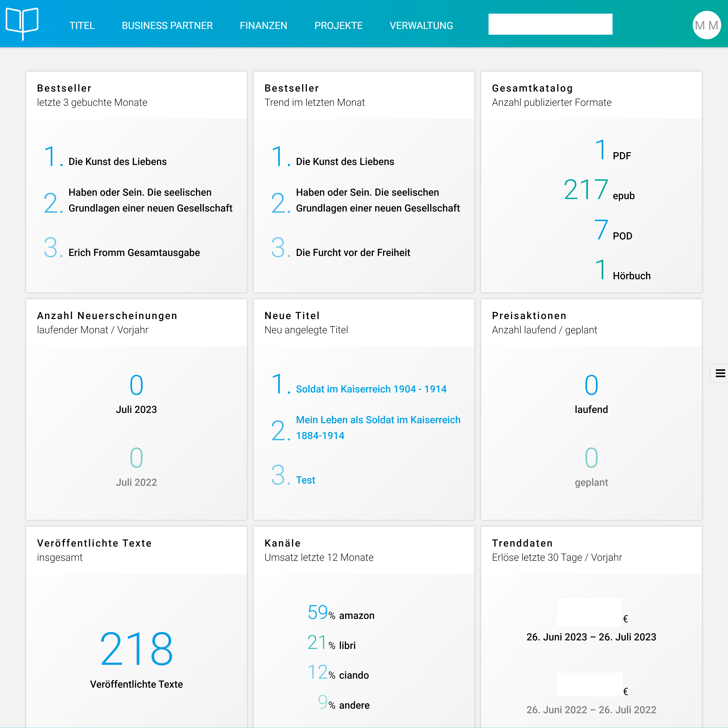Click the 7 POD format count
The image size is (728, 728).
coord(601,230)
